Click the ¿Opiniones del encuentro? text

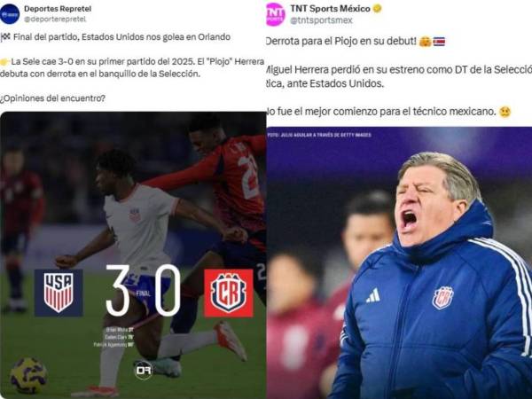tap(52, 98)
